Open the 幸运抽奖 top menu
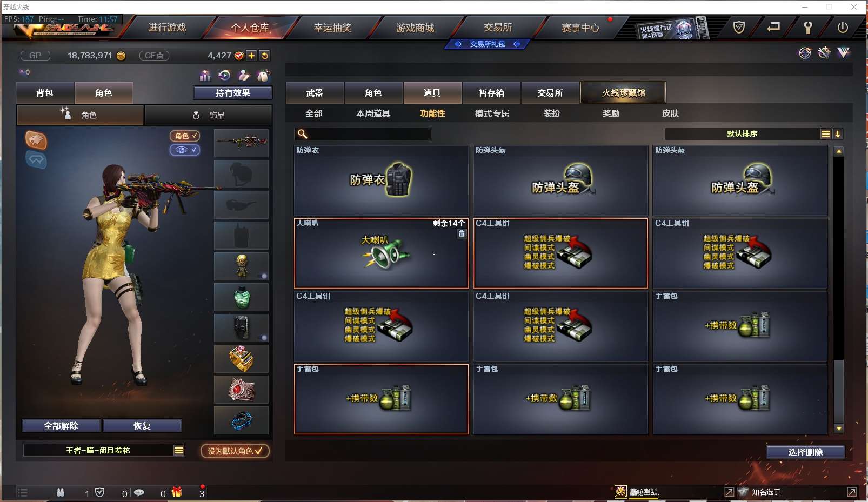Image resolution: width=868 pixels, height=502 pixels. click(x=332, y=28)
